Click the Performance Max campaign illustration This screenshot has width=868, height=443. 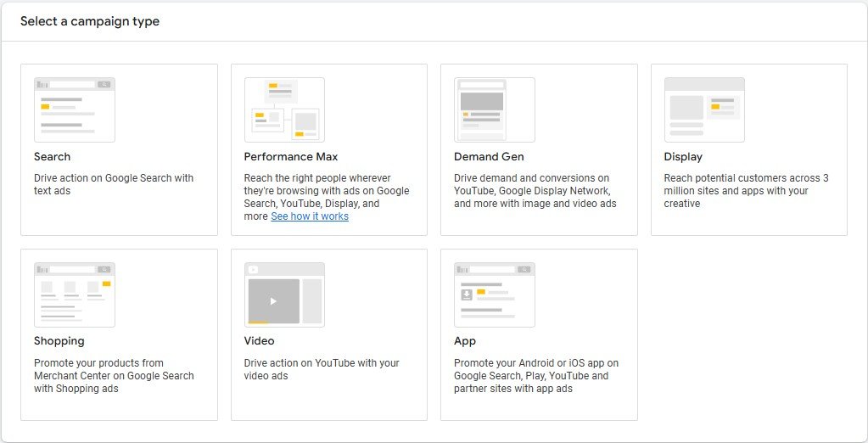pyautogui.click(x=284, y=109)
